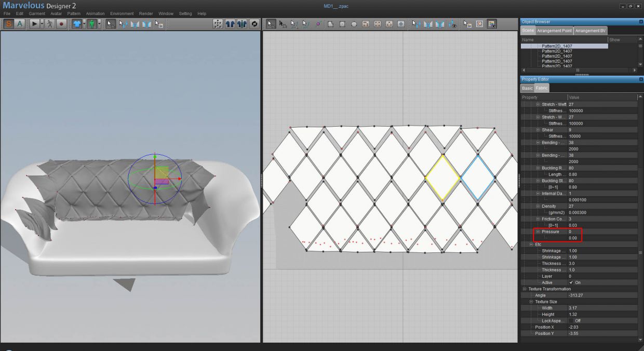Select the circle pattern tool
The image size is (644, 351).
coord(354,24)
